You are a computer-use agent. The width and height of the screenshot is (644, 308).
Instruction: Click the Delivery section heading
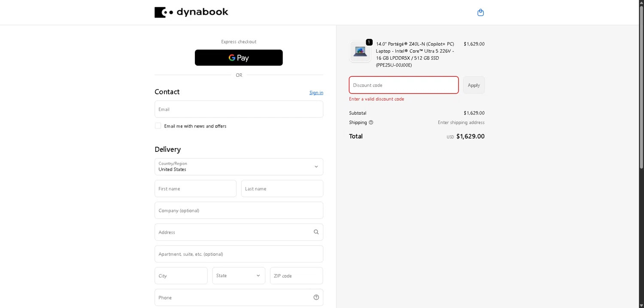pos(167,149)
